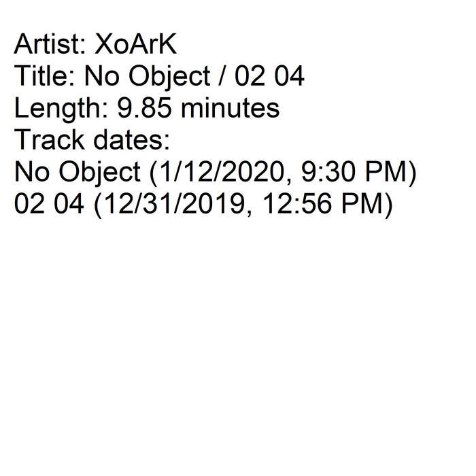Click the slash in the Title line
The image size is (476, 476).
click(x=222, y=77)
